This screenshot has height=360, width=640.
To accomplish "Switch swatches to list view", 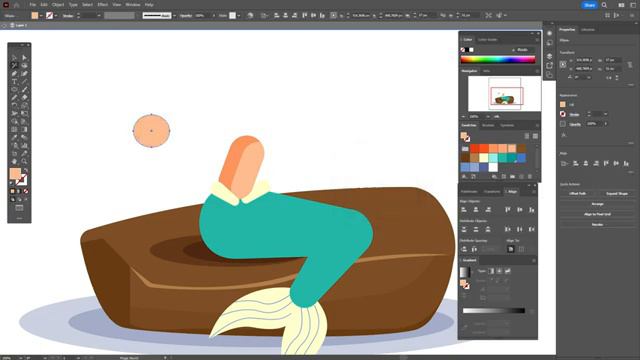I will click(x=527, y=136).
